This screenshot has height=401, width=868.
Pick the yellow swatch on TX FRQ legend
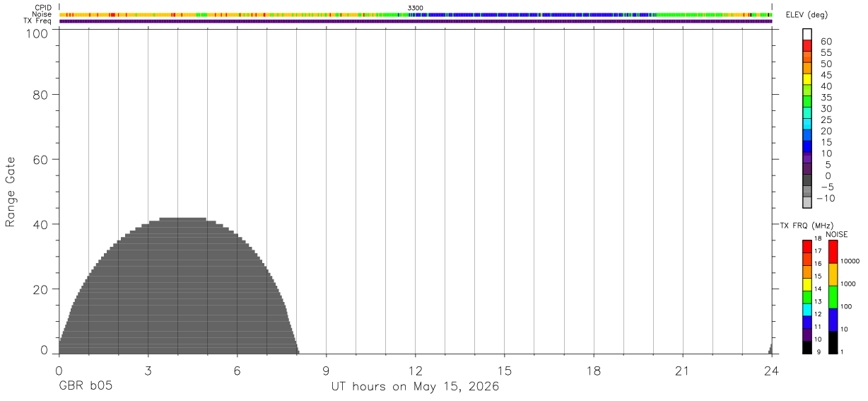point(807,284)
